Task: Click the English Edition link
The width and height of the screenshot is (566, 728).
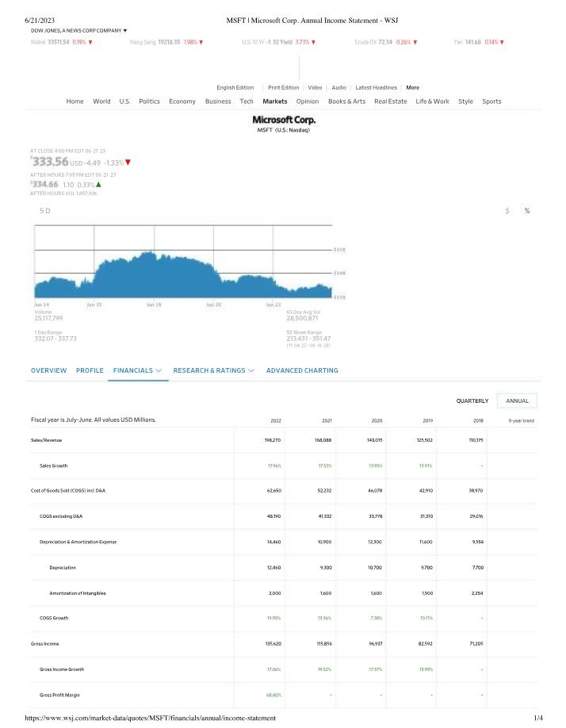Action: click(235, 87)
